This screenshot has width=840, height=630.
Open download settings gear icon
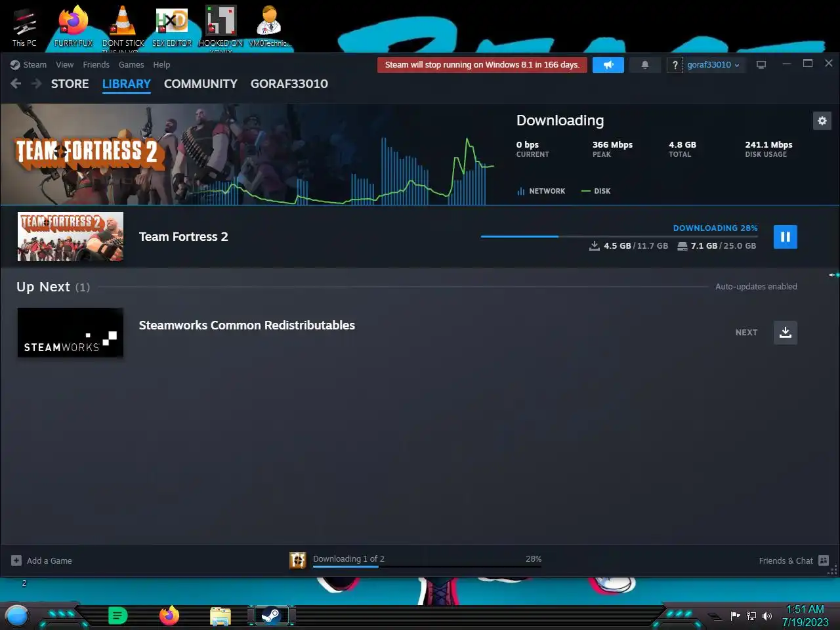822,121
